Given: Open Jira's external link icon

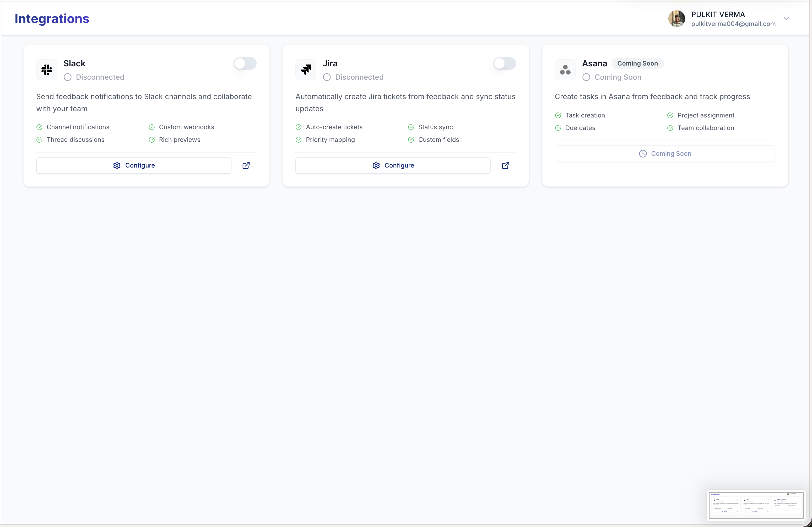Looking at the screenshot, I should pyautogui.click(x=505, y=165).
